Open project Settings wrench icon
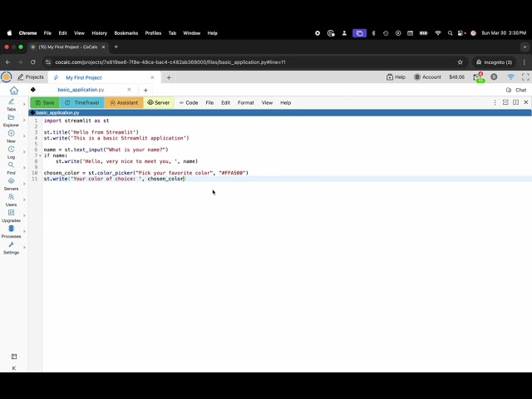Image resolution: width=532 pixels, height=399 pixels. point(11,248)
